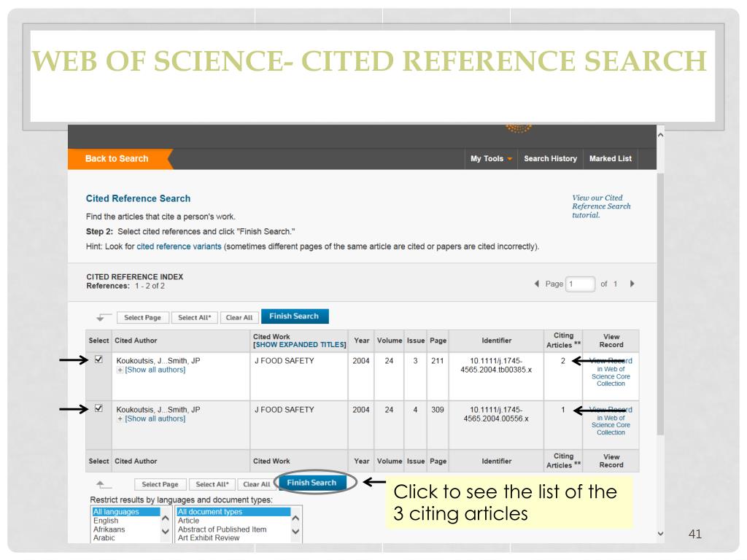747x560 pixels.
Task: Select Afrikaans in the languages list
Action: point(125,529)
